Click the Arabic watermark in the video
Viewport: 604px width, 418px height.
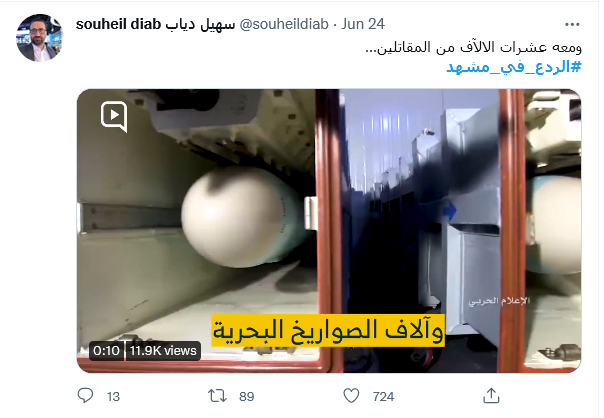coord(499,301)
